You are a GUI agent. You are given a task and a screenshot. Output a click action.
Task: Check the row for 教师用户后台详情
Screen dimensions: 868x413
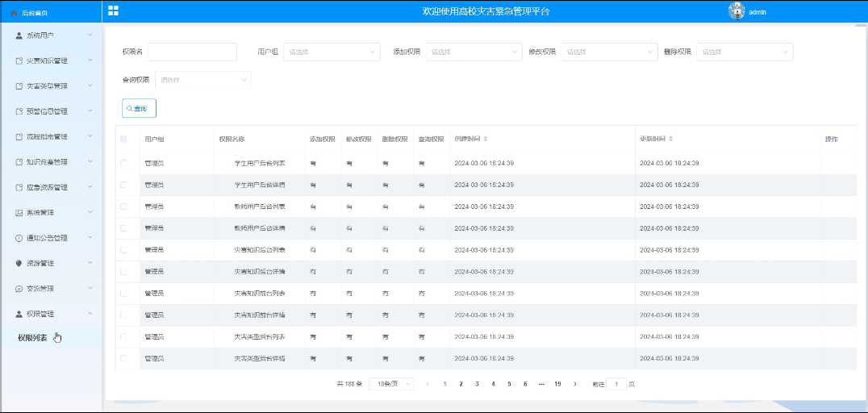click(x=123, y=227)
